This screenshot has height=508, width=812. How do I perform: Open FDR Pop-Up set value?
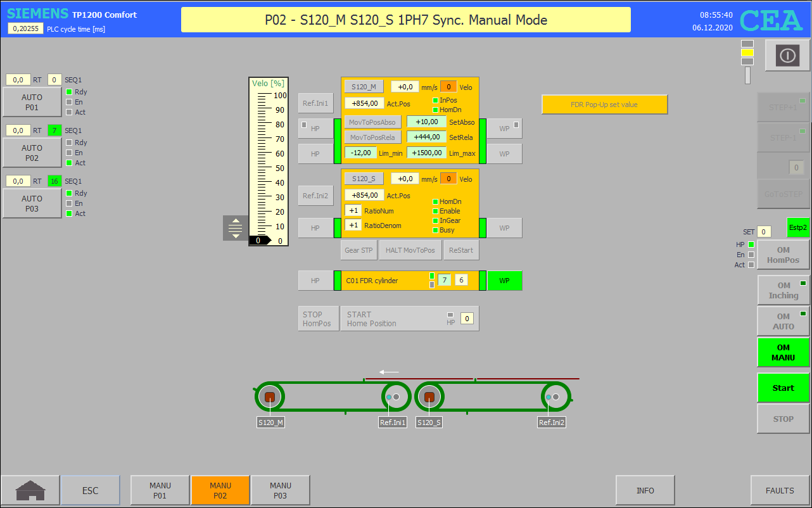click(604, 105)
